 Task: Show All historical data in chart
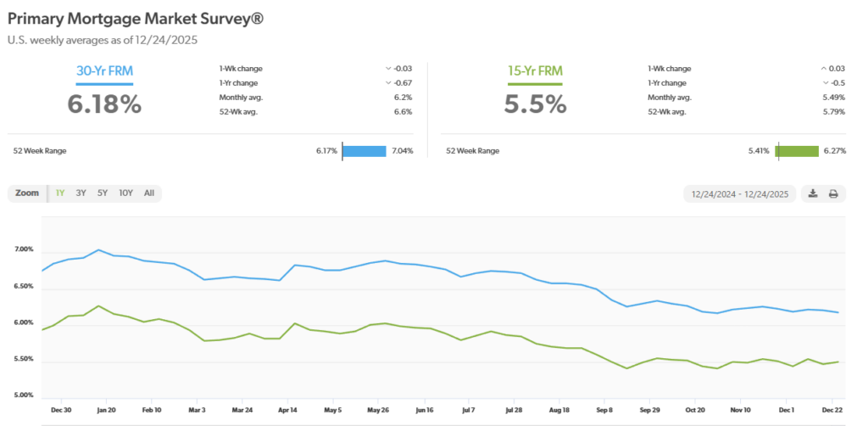click(x=149, y=193)
